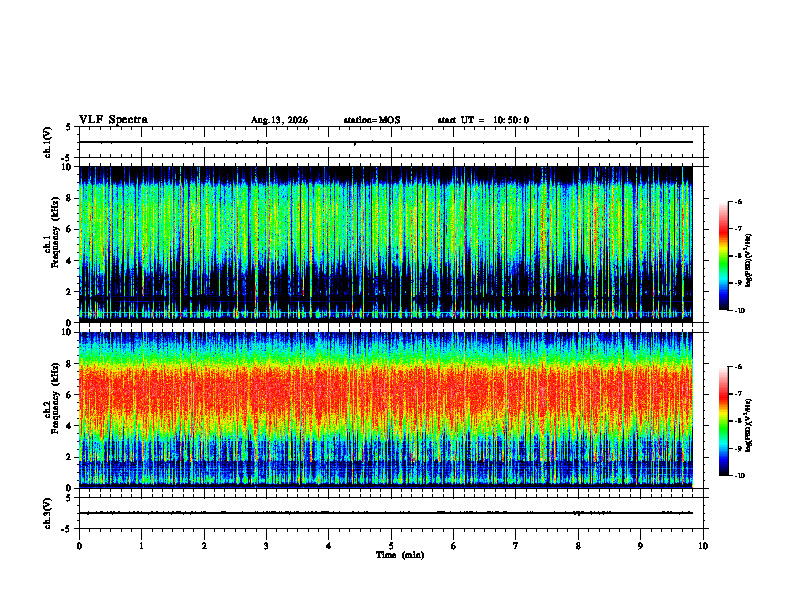Click the '-6' label on ch.1 color scale
The height and width of the screenshot is (612, 792).
click(x=738, y=202)
